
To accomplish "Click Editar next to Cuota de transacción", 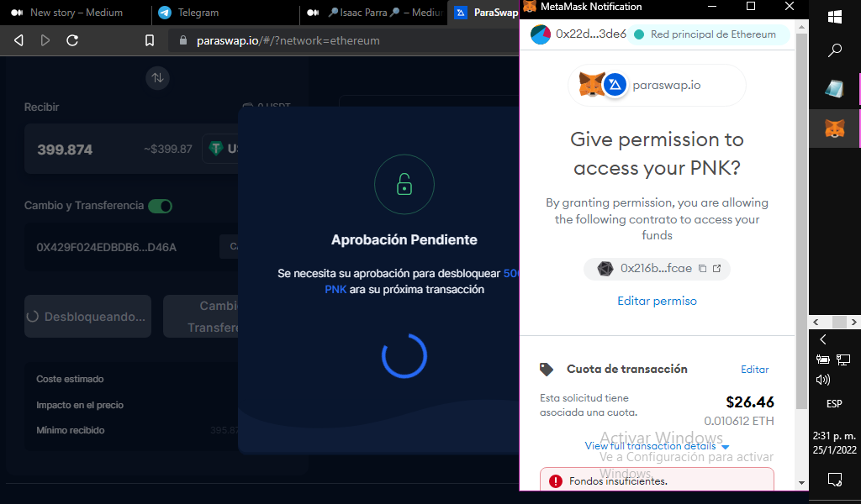I will (754, 369).
